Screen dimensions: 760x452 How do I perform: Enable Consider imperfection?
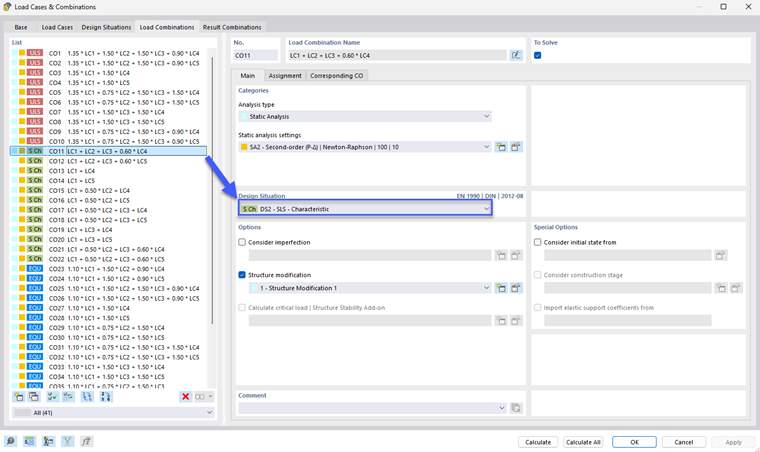[x=242, y=242]
